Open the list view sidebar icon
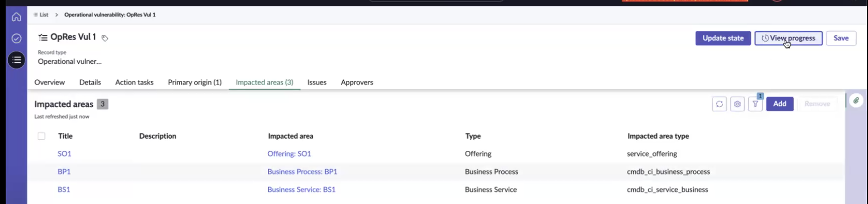The width and height of the screenshot is (868, 204). (17, 60)
